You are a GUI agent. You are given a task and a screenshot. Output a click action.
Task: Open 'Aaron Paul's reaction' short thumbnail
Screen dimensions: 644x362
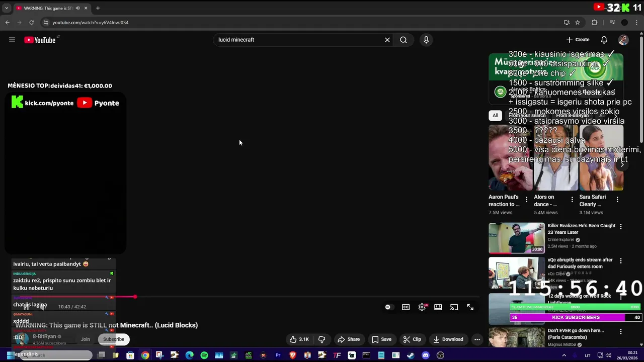(511, 158)
